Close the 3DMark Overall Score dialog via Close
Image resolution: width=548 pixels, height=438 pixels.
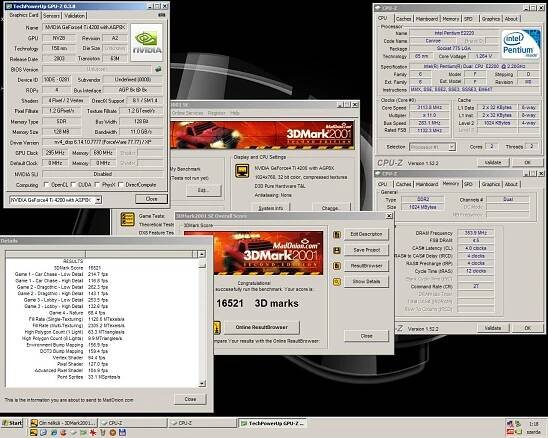tap(366, 336)
